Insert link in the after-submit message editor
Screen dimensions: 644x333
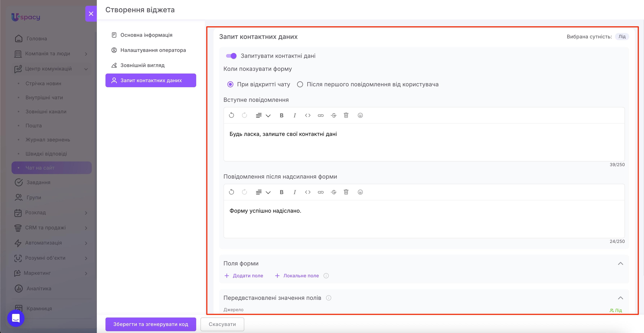click(321, 192)
